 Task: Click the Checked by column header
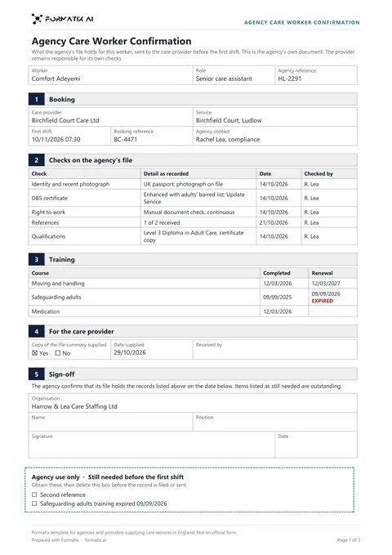point(318,174)
